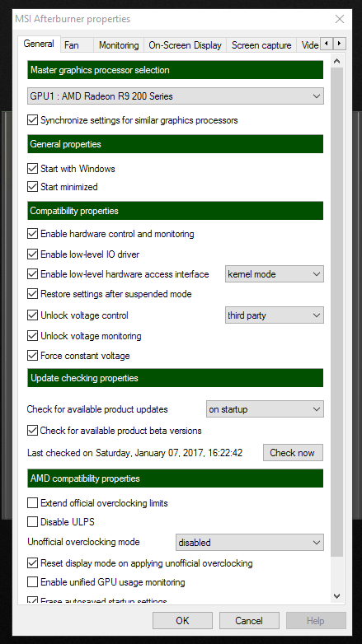This screenshot has height=644, width=362.
Task: Select the On-Screen Display tab
Action: click(185, 44)
